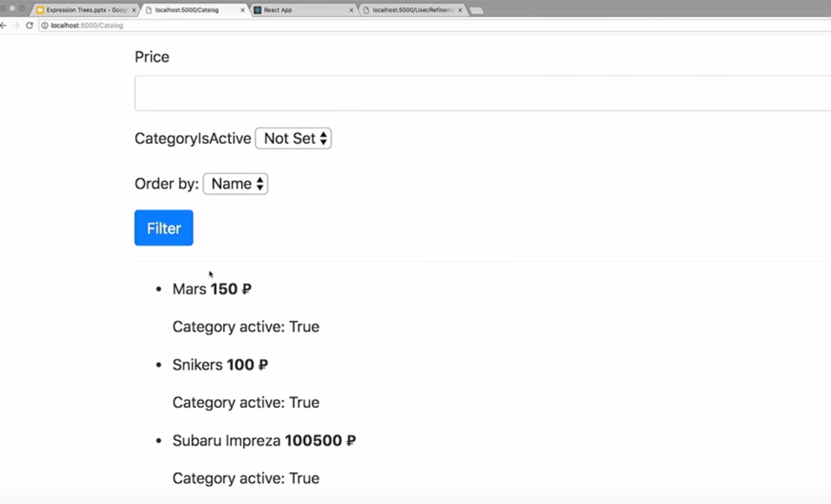Open the Order by Name dropdown
The height and width of the screenshot is (504, 831).
(235, 184)
